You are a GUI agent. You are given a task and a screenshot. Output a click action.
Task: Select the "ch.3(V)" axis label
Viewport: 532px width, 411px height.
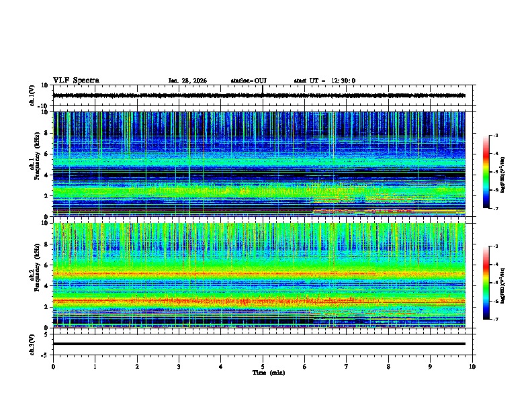coord(32,345)
